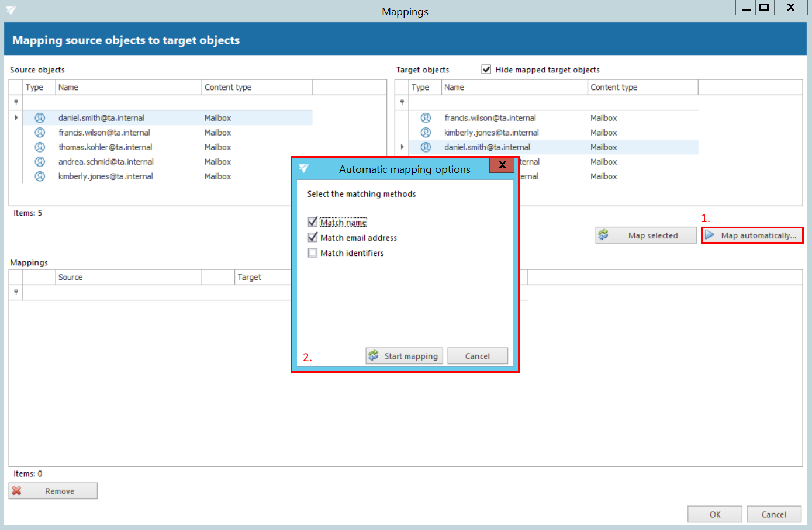812x530 pixels.
Task: Click mailbox icon for daniel.smith source row
Action: pos(40,118)
